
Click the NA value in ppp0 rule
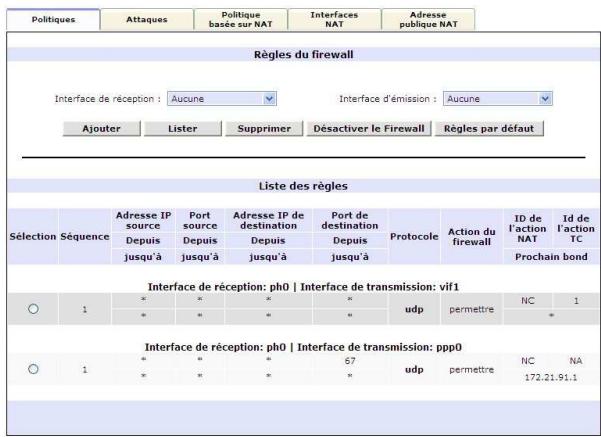click(x=576, y=361)
